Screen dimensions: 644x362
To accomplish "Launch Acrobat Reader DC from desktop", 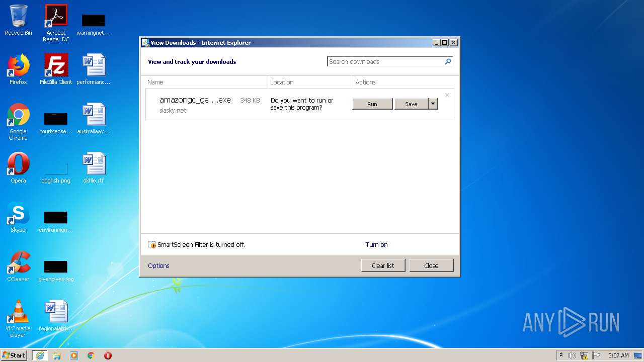I will [x=56, y=23].
